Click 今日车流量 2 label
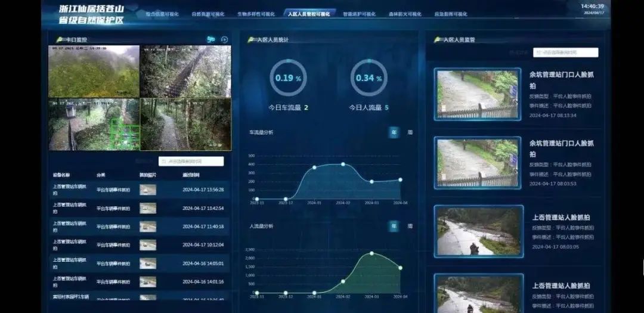Screen dimensions: 644x313 (x=289, y=108)
